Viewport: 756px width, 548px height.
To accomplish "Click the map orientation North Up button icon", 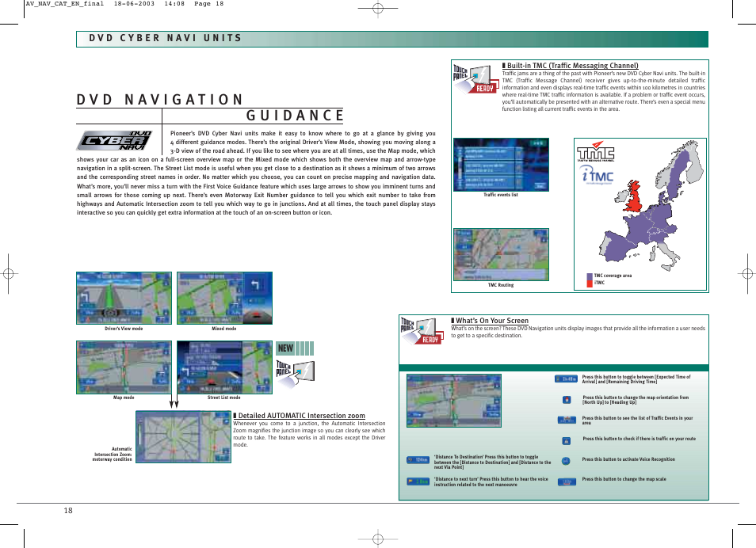I will 567,400.
